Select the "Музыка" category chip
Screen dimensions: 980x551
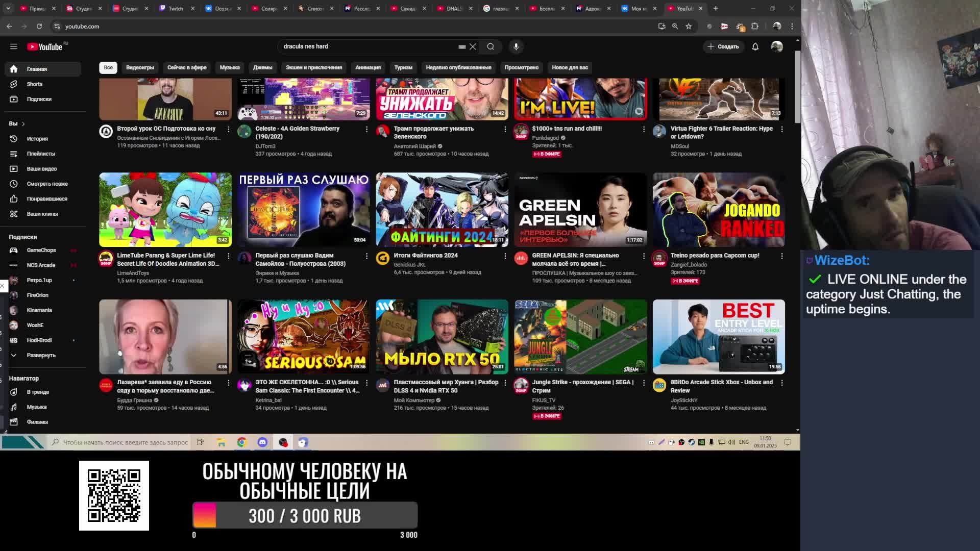tap(230, 67)
